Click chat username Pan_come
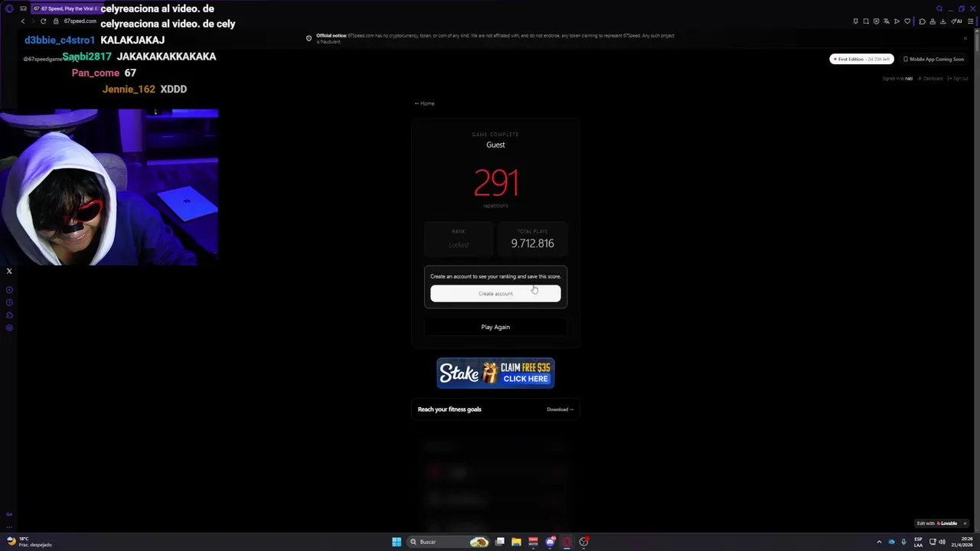 96,73
